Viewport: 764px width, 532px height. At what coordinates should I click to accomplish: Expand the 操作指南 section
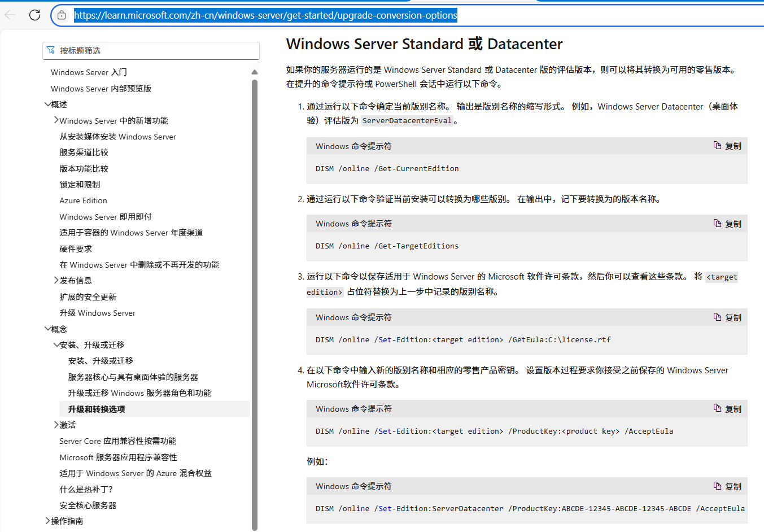pos(47,521)
